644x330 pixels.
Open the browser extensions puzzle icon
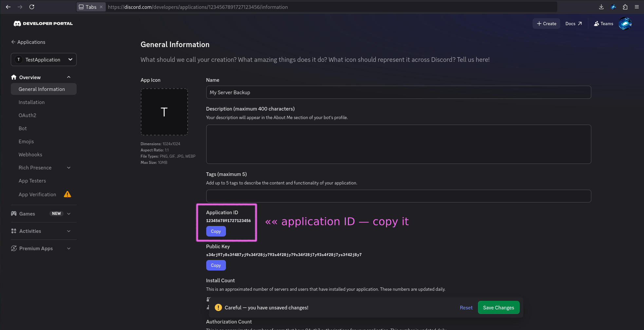(x=625, y=7)
